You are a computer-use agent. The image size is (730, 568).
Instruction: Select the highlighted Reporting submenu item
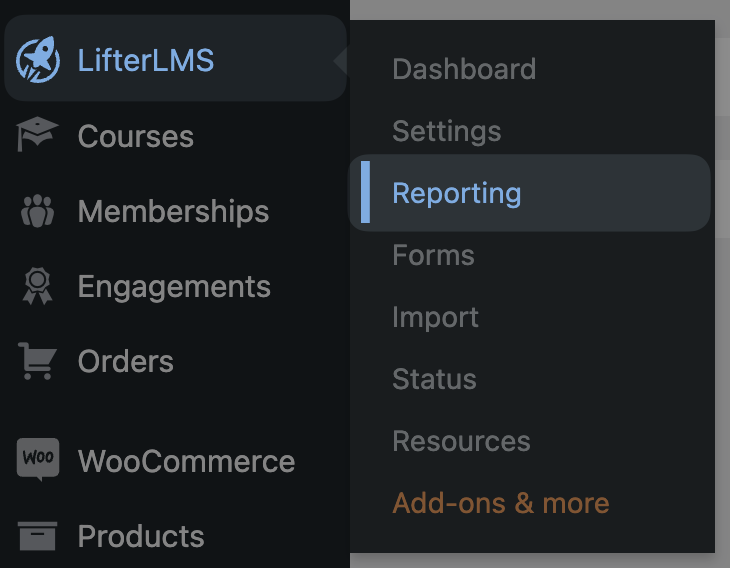pos(456,193)
